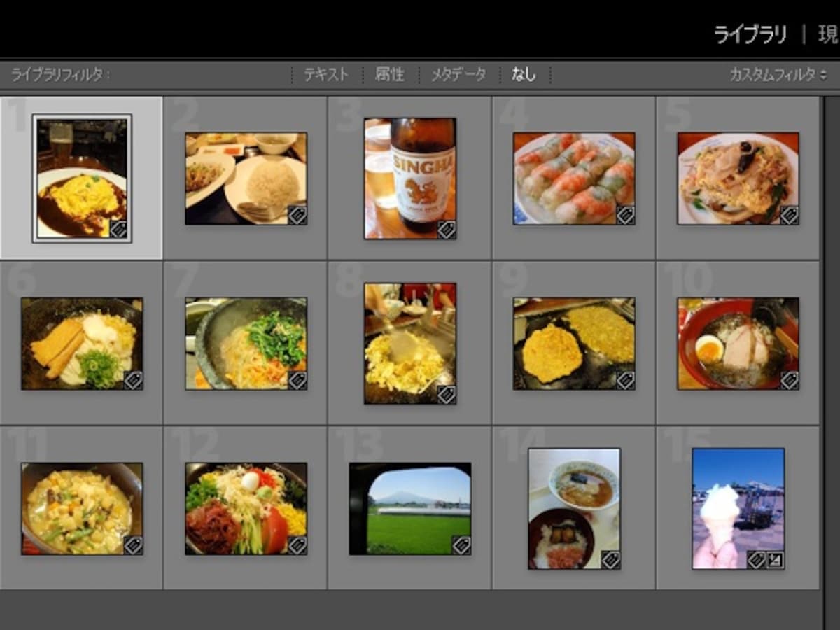Switch to the 現像 module at the top right
Screen dimensions: 840x630
[x=829, y=34]
